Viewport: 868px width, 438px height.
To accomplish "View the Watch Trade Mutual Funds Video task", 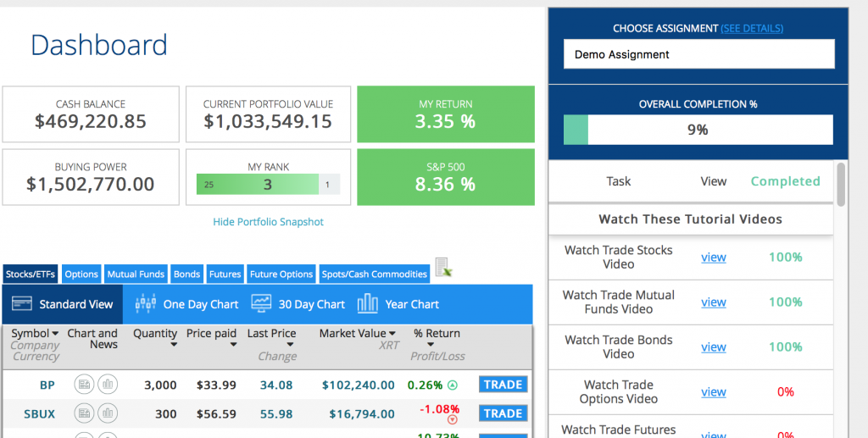I will pyautogui.click(x=713, y=302).
